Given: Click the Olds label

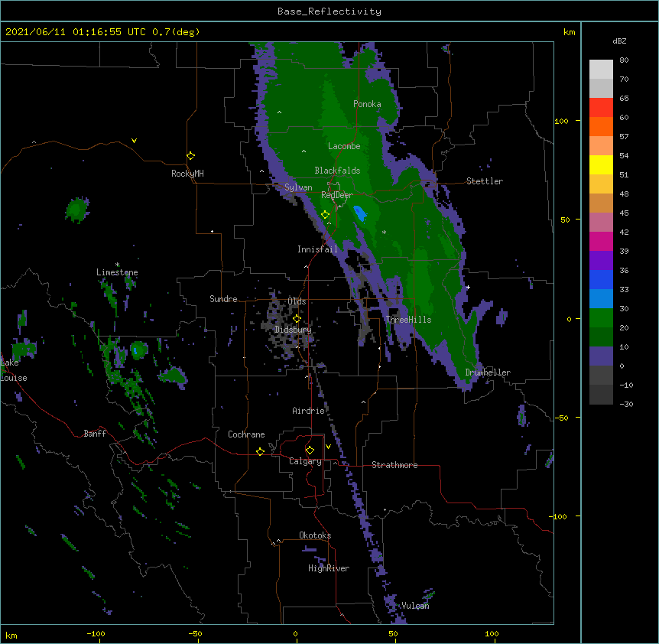Looking at the screenshot, I should point(297,301).
